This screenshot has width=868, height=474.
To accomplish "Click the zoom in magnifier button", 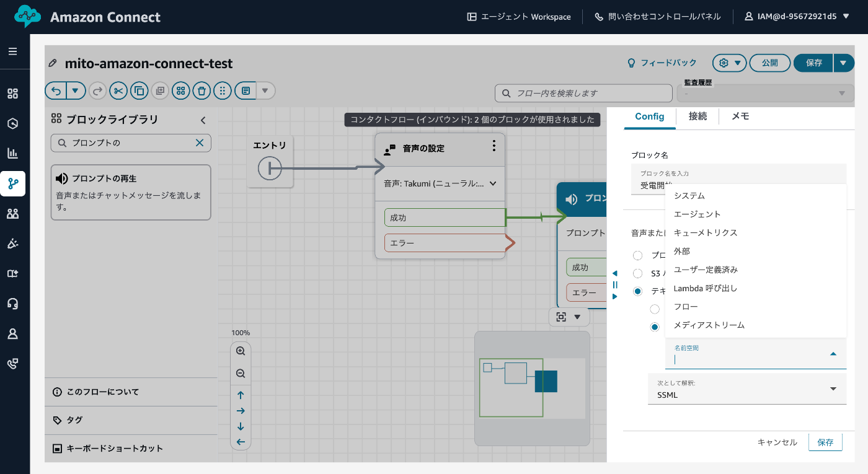I will coord(241,351).
